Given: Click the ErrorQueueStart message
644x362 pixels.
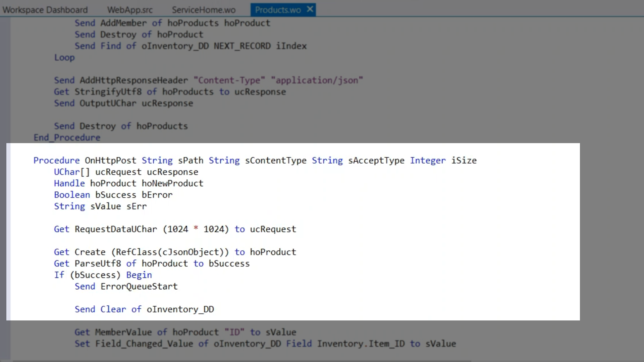Looking at the screenshot, I should point(139,287).
